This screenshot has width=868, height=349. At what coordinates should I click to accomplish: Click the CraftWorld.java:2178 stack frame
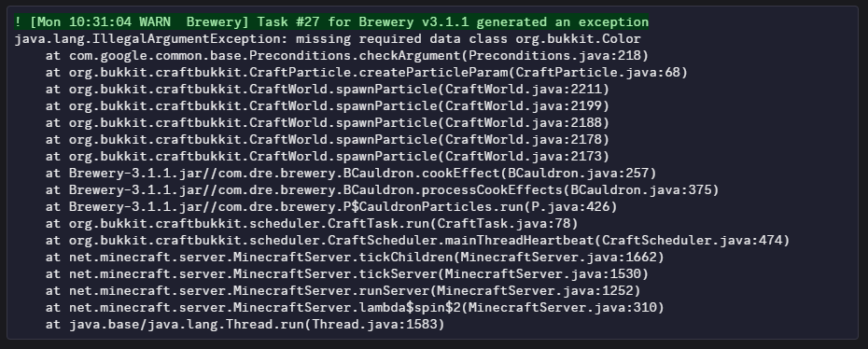tap(328, 139)
